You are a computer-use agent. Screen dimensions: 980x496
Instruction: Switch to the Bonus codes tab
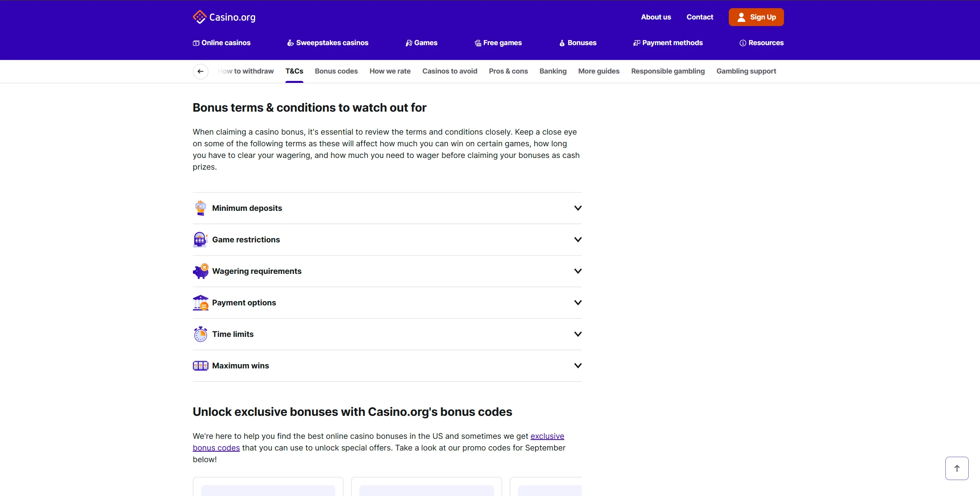336,71
